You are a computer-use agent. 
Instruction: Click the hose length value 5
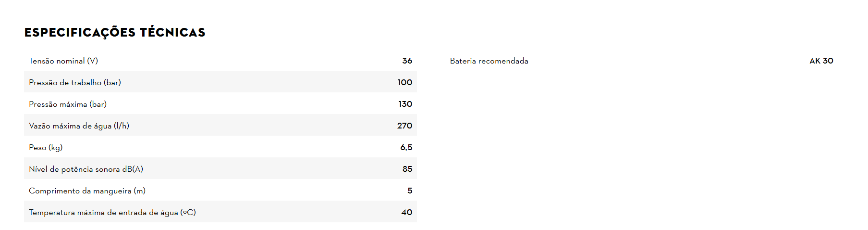pyautogui.click(x=409, y=191)
